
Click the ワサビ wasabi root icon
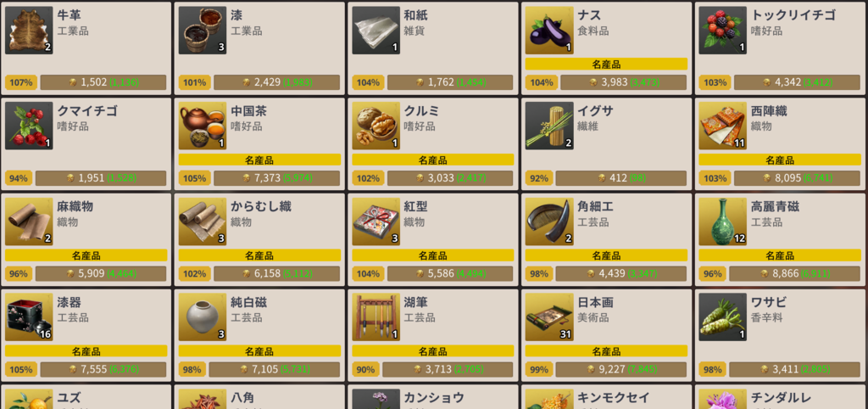click(x=722, y=317)
